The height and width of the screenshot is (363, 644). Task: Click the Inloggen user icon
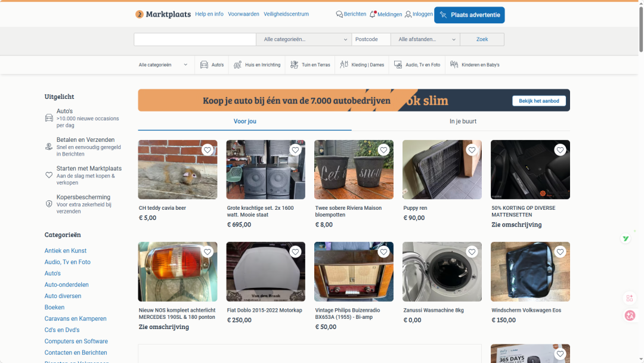point(408,14)
